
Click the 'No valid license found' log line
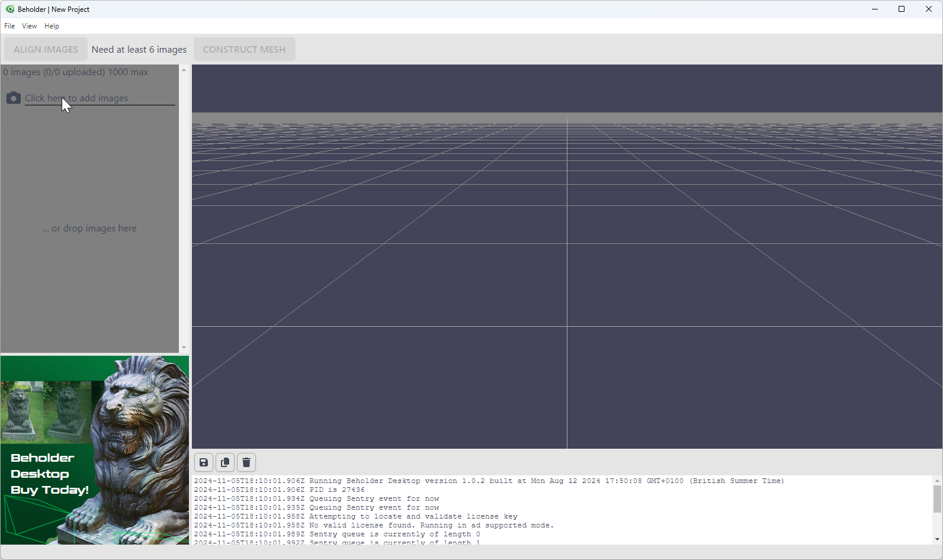pos(374,526)
